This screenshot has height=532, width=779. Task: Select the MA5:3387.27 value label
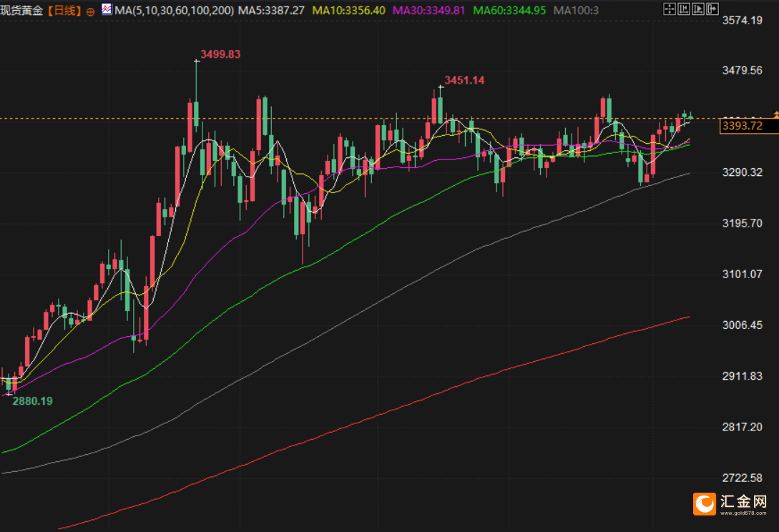tap(271, 11)
